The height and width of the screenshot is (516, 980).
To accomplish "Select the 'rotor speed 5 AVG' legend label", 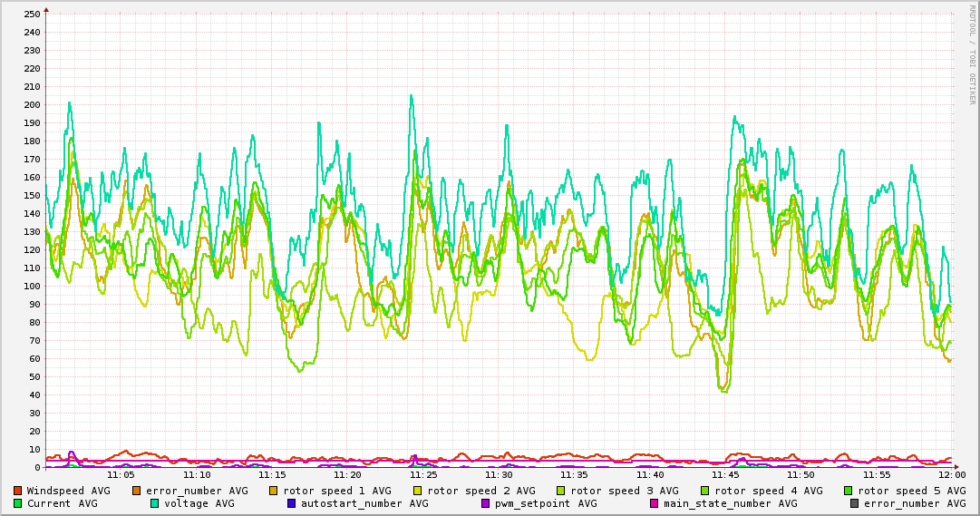I will coord(912,491).
